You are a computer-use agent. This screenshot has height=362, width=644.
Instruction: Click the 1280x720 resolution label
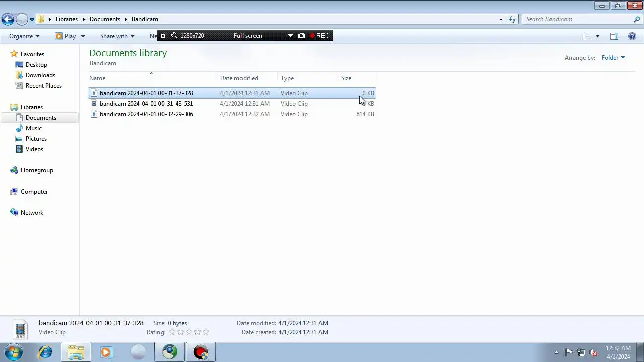click(192, 36)
